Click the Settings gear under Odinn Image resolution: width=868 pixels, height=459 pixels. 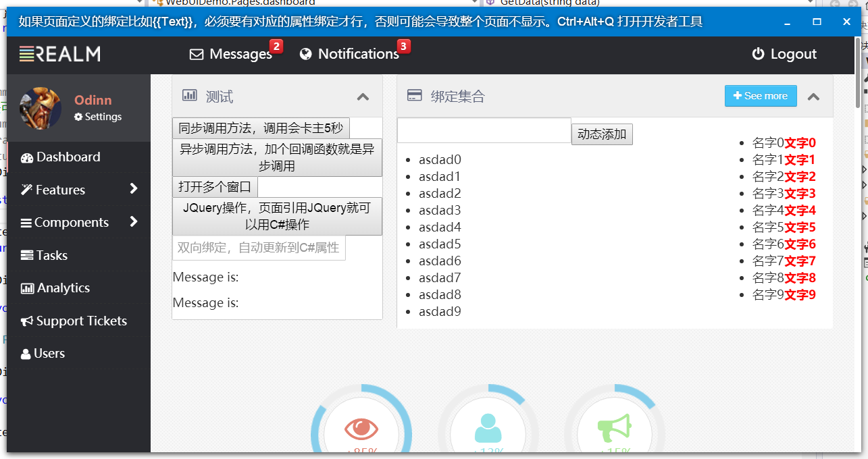point(78,117)
